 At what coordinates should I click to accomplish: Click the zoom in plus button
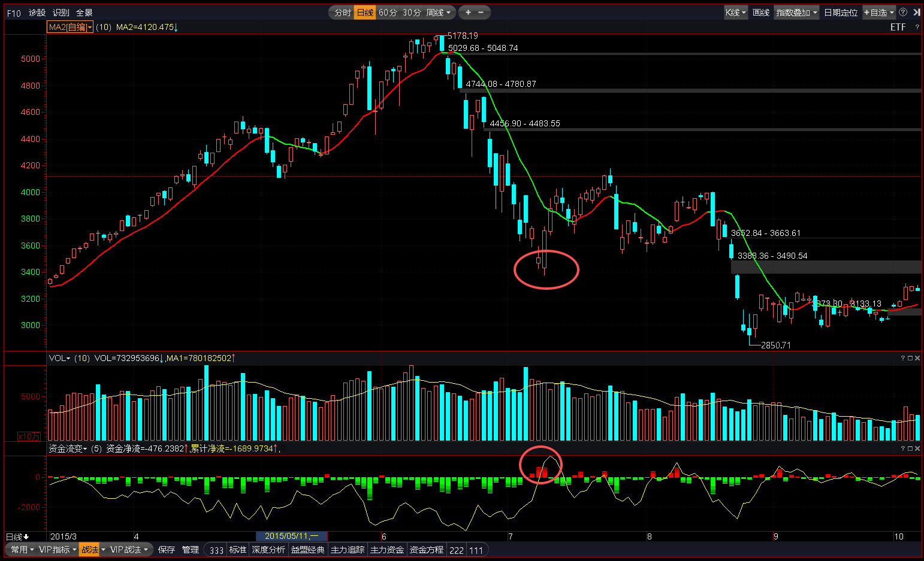(468, 13)
